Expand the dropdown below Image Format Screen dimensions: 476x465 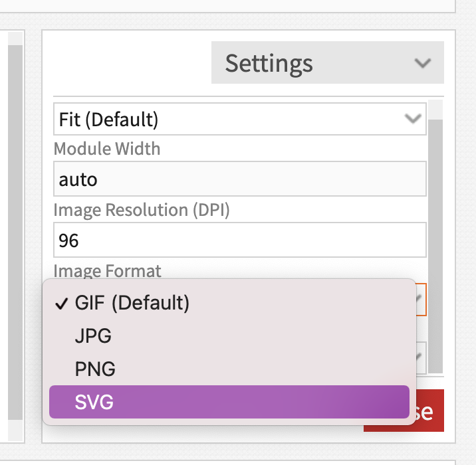[420, 359]
